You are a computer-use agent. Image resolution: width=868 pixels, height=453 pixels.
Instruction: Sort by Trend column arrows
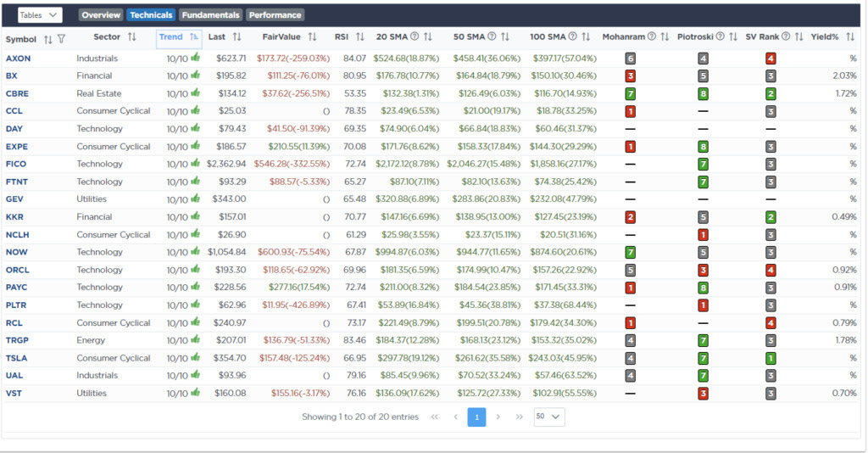[194, 37]
